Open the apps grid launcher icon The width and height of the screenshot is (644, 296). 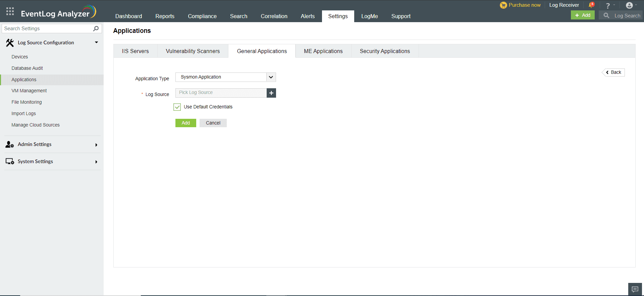pos(10,11)
